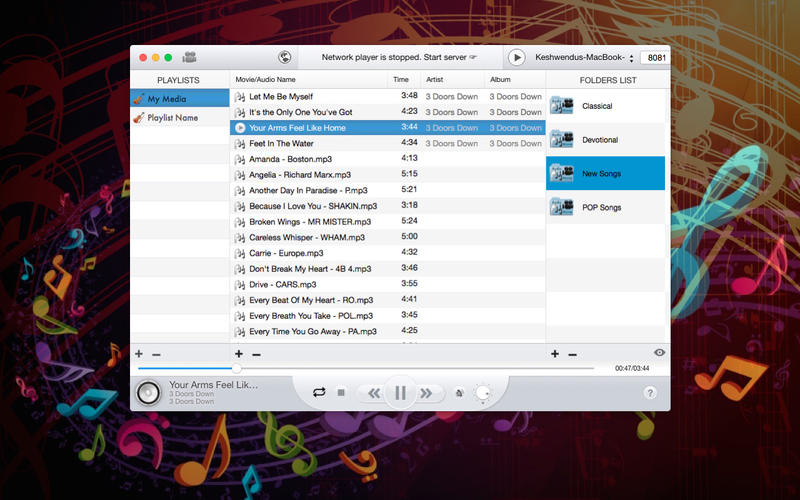The image size is (800, 500).
Task: Start the server with the play button
Action: [x=517, y=58]
